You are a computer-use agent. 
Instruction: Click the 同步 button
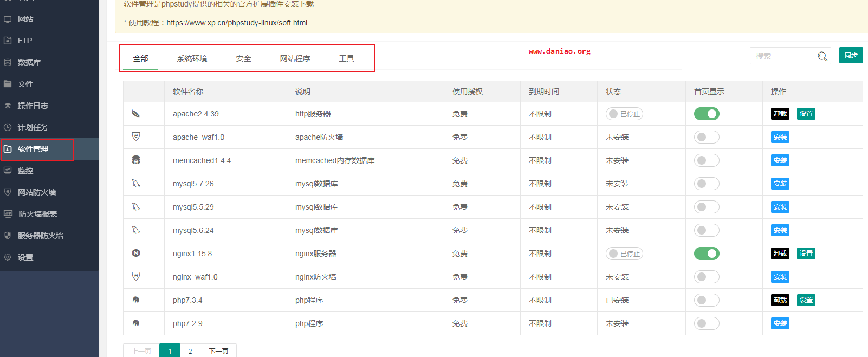851,55
